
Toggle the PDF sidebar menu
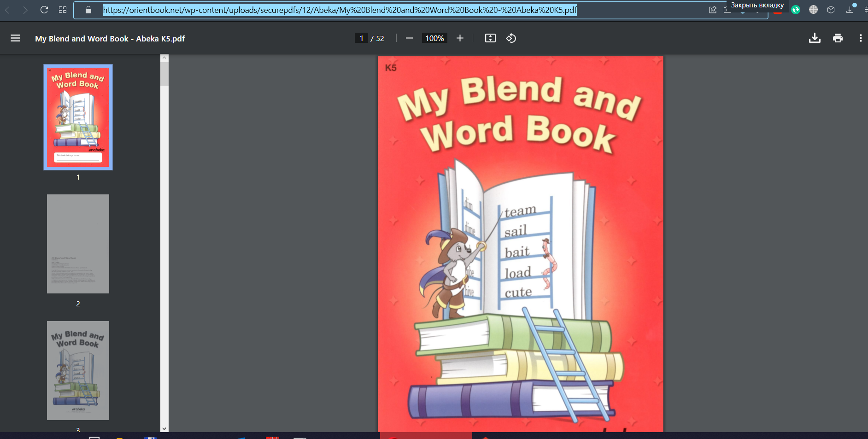(x=15, y=38)
